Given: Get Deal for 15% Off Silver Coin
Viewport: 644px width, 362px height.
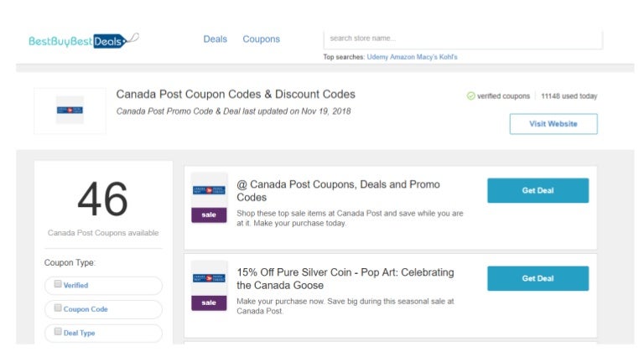Looking at the screenshot, I should click(538, 278).
